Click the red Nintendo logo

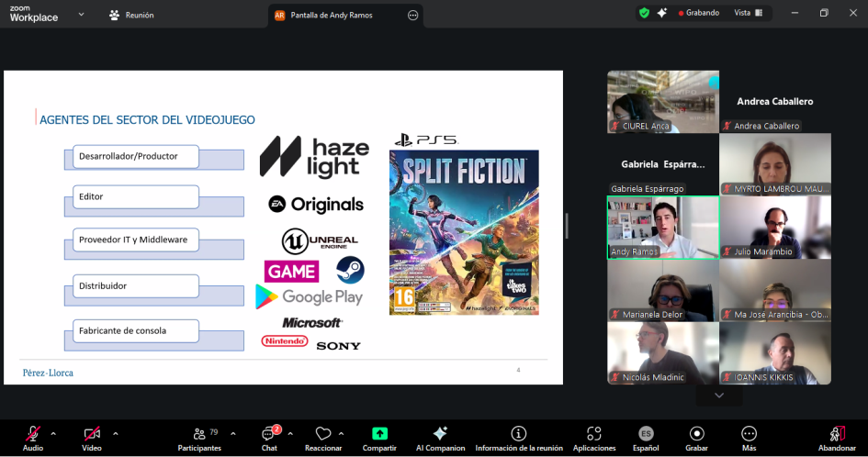(x=285, y=341)
